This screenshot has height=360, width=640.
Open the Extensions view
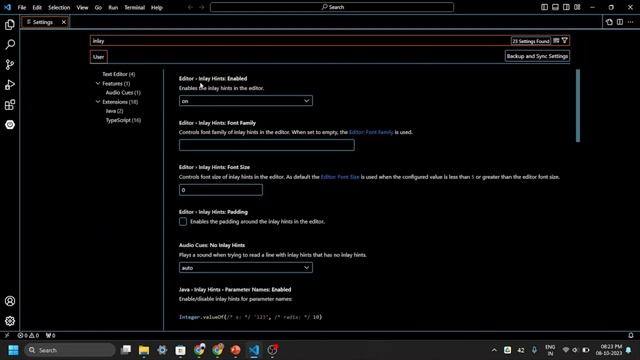point(10,105)
